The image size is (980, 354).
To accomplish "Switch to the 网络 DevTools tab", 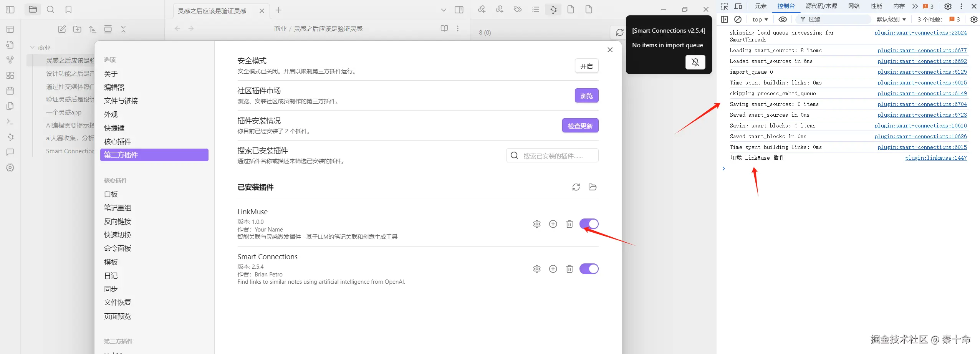I will (854, 6).
